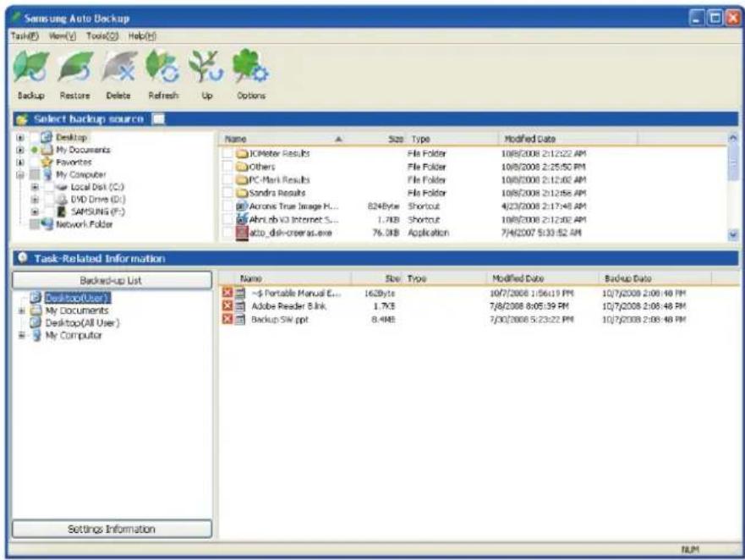Expand My Computer in the backed-up list
The height and width of the screenshot is (560, 745).
coord(21,335)
